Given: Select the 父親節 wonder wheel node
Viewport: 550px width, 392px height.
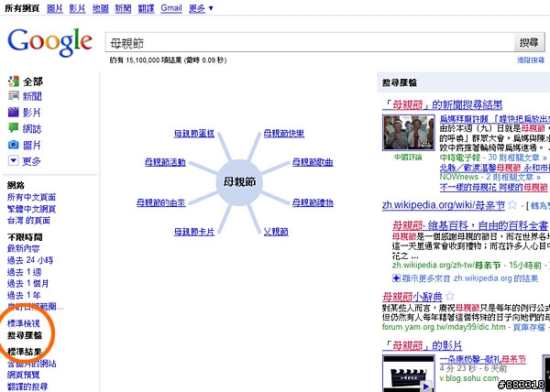Looking at the screenshot, I should [x=276, y=232].
